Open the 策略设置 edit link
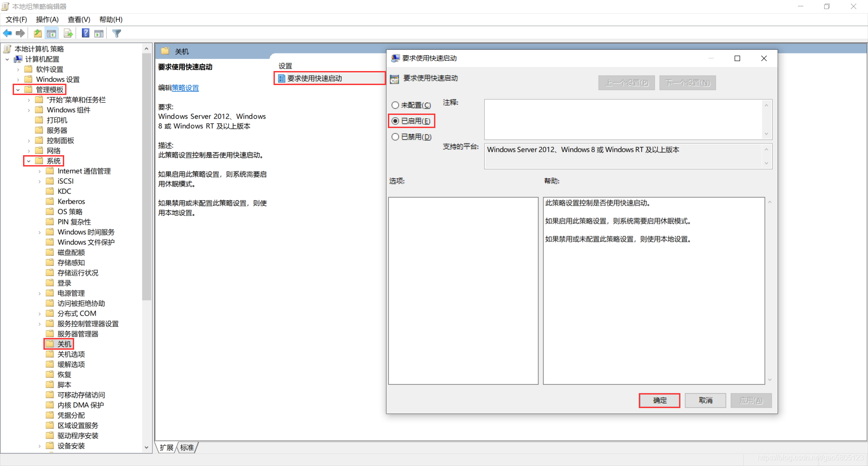 (185, 88)
